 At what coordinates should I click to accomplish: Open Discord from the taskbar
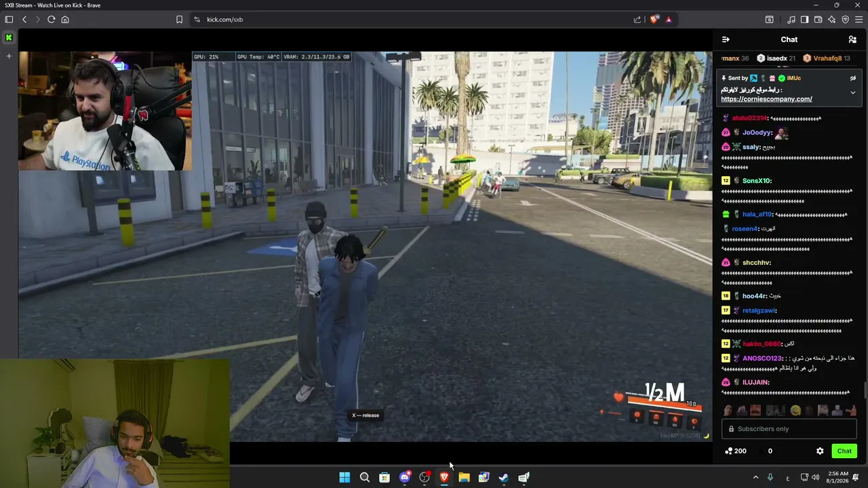pyautogui.click(x=405, y=478)
